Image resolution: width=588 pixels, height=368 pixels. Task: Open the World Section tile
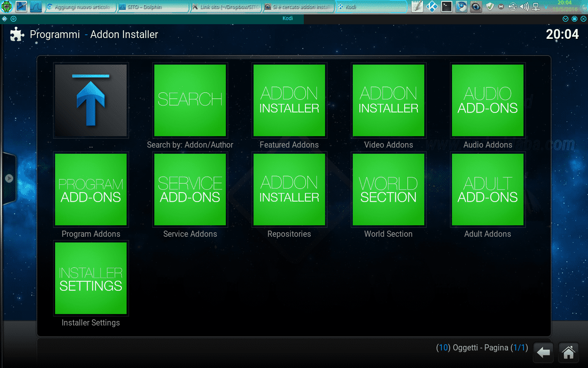coord(388,189)
